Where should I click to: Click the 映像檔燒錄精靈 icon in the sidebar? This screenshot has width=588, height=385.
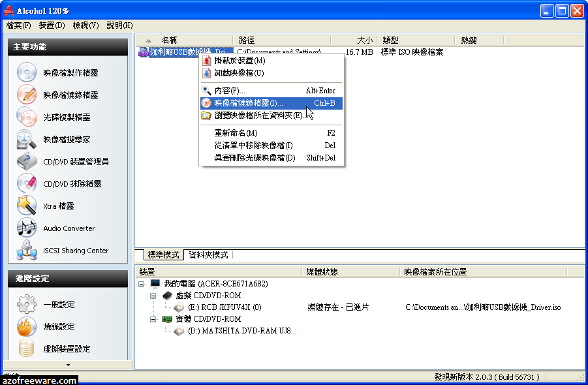pyautogui.click(x=27, y=95)
